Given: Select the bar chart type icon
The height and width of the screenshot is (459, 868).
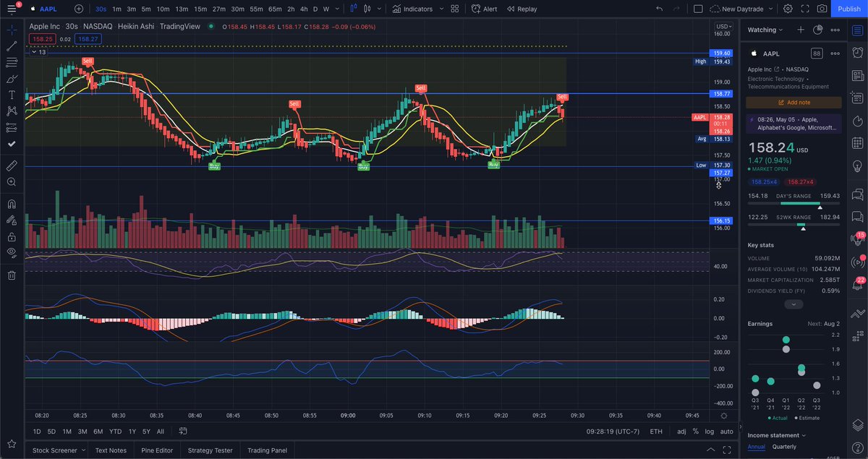Looking at the screenshot, I should pos(354,9).
